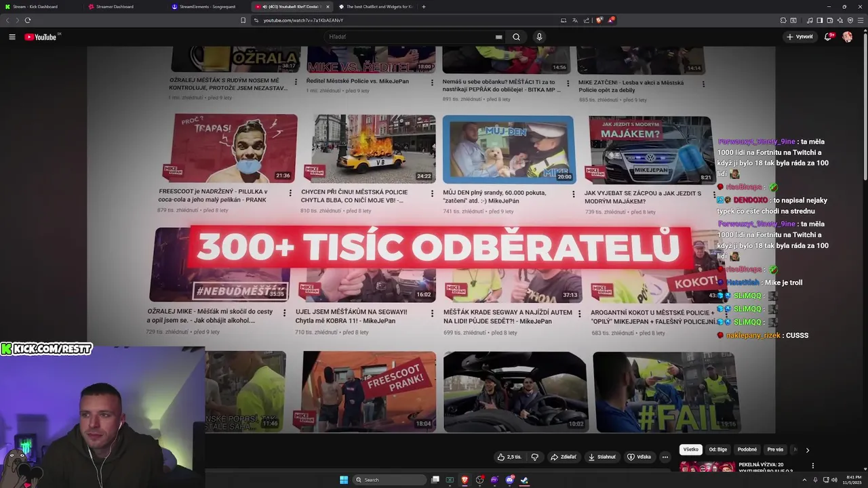Image resolution: width=868 pixels, height=488 pixels.
Task: Open Brave VPN shield icon
Action: [850, 20]
